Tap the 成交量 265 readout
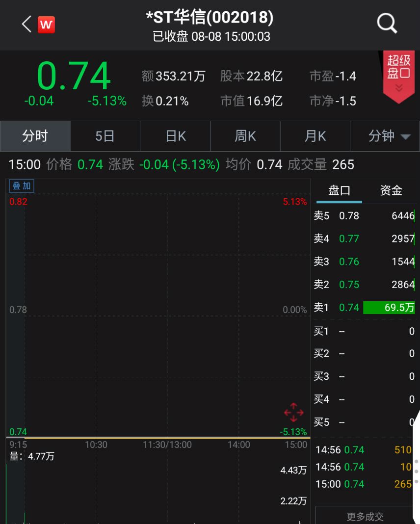The width and height of the screenshot is (420, 524). [x=321, y=165]
